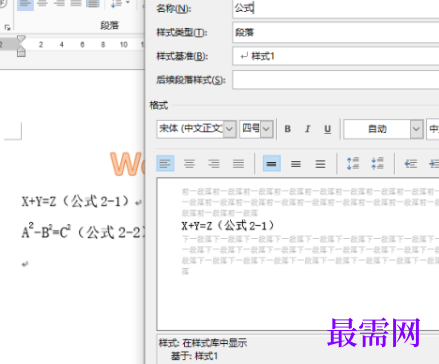This screenshot has height=364, width=439.
Task: Click ruler number 4
Action: click(62, 45)
